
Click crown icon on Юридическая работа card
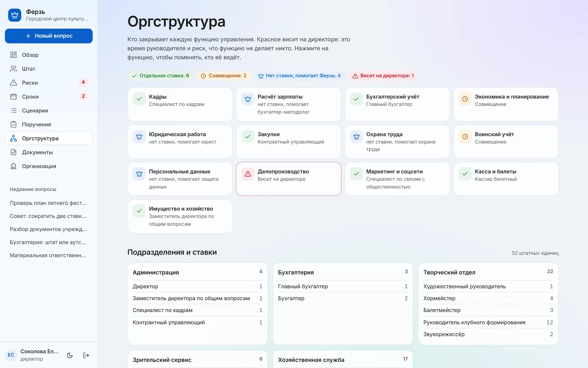pyautogui.click(x=139, y=137)
